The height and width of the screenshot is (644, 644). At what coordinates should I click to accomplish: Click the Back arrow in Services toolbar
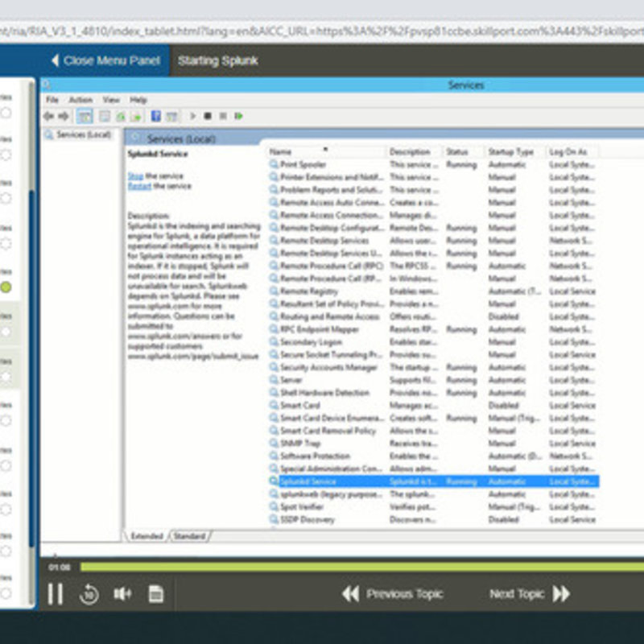pos(49,116)
